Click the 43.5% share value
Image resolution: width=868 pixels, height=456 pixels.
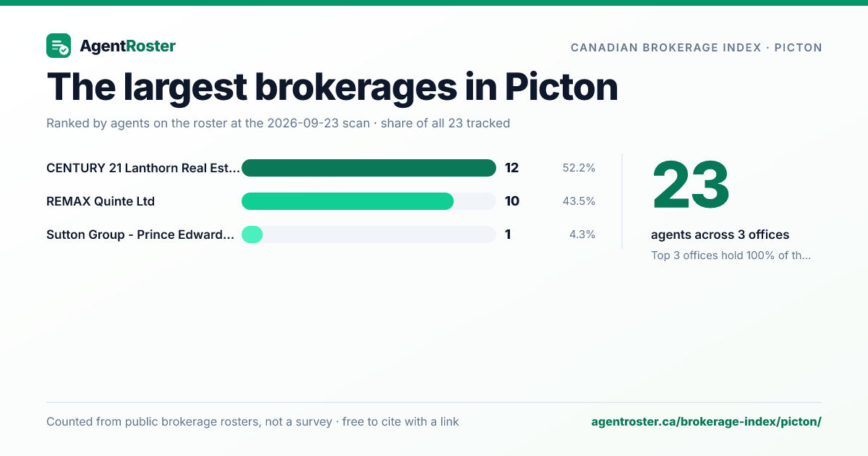coord(579,201)
